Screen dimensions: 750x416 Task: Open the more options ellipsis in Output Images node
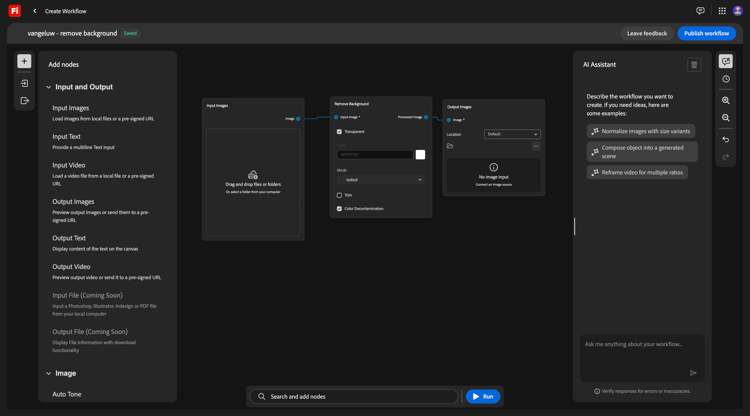point(536,146)
